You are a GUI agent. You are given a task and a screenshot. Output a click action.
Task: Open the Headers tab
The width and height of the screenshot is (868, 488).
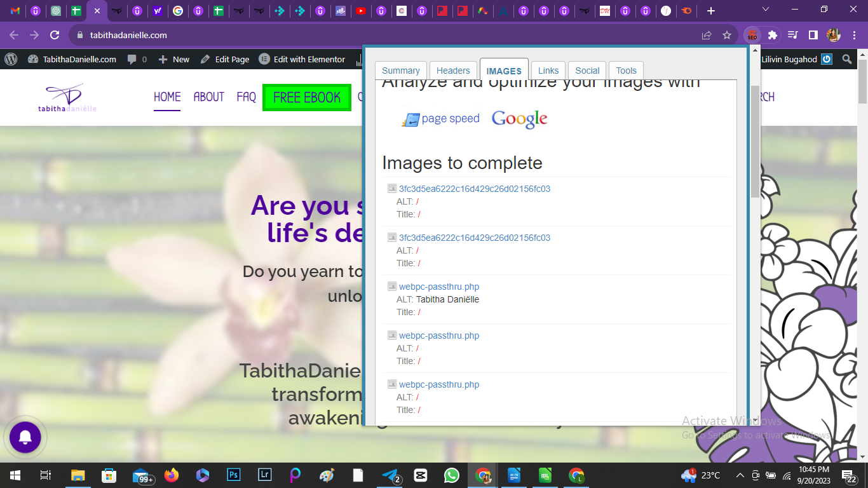pos(452,70)
